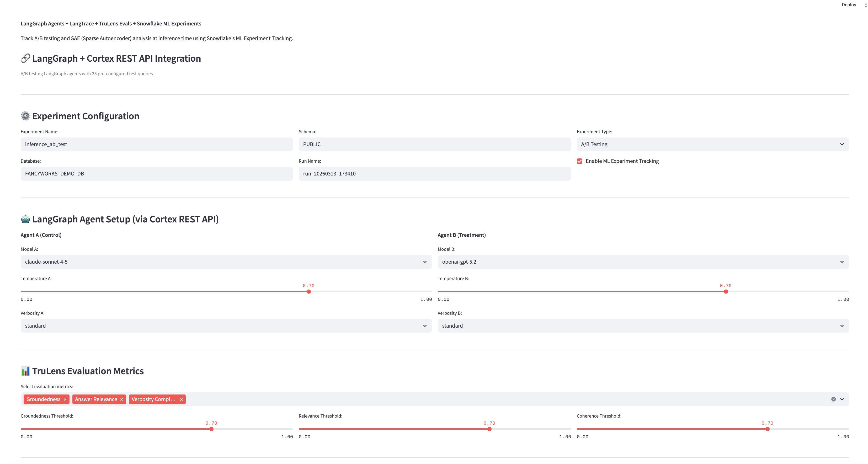Click the Database input field
The height and width of the screenshot is (464, 868).
click(x=156, y=174)
